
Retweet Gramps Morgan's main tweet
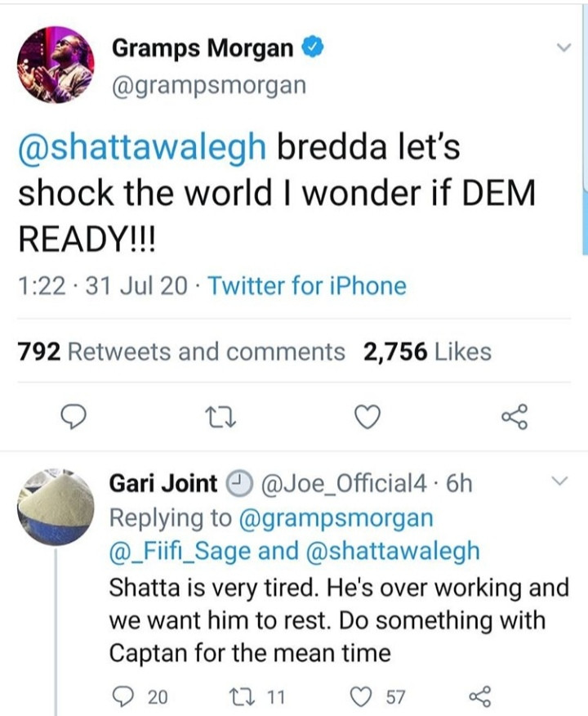[x=220, y=418]
